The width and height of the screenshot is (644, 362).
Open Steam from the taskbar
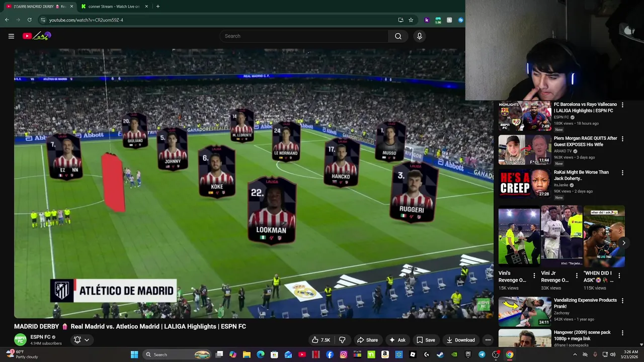pyautogui.click(x=440, y=354)
